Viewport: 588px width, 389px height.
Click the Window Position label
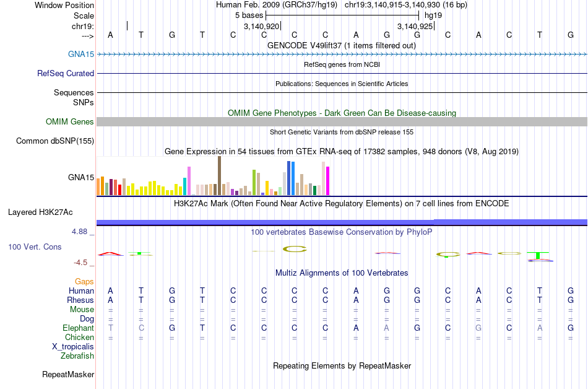tap(64, 5)
